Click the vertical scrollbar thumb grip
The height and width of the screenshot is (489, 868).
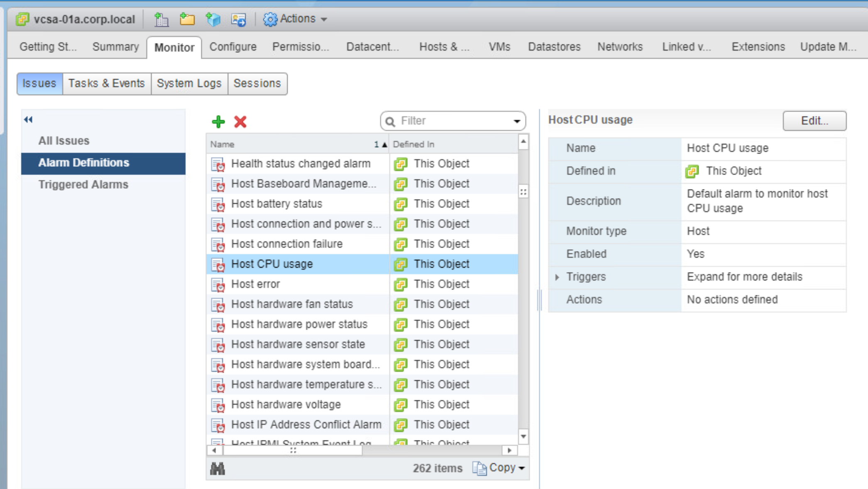coord(523,192)
